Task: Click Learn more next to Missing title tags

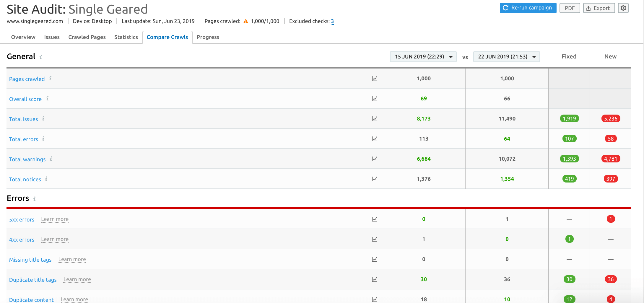Action: point(72,259)
